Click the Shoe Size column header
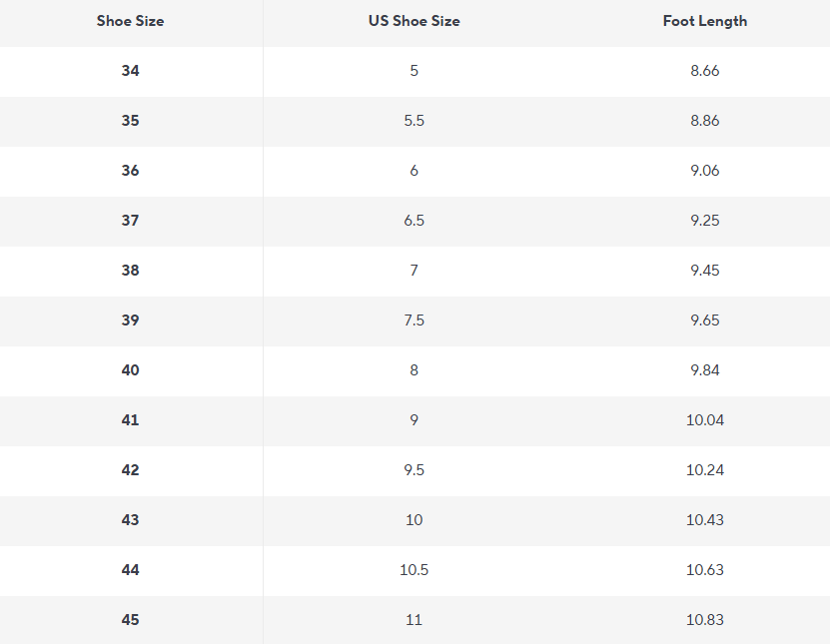The image size is (830, 644). coord(130,21)
